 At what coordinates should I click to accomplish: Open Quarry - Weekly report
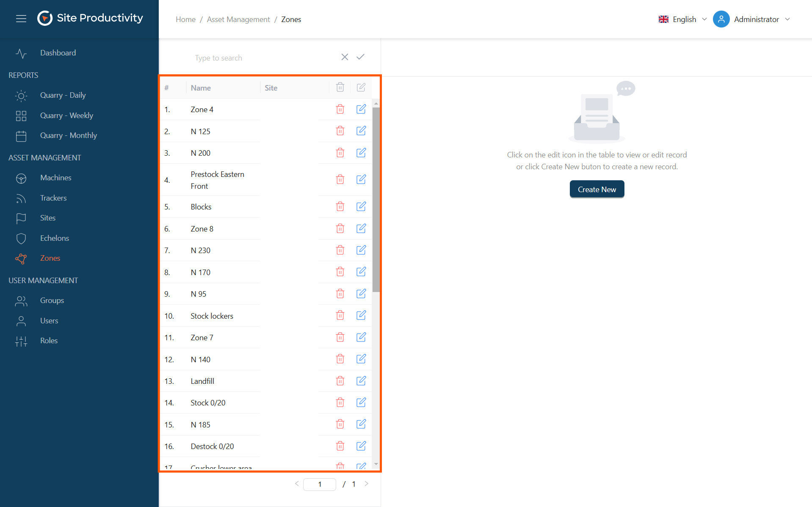[66, 116]
